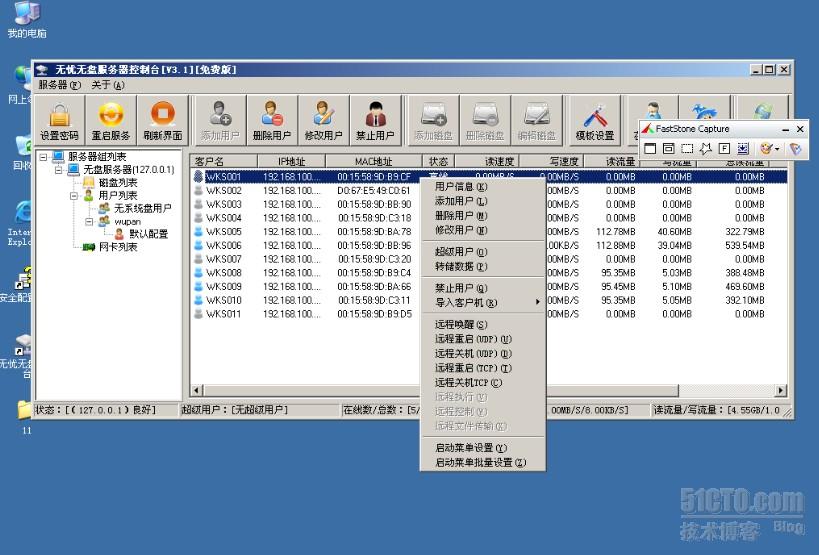Click the 539.54MB total traffic cell
The image size is (819, 555).
pos(744,245)
